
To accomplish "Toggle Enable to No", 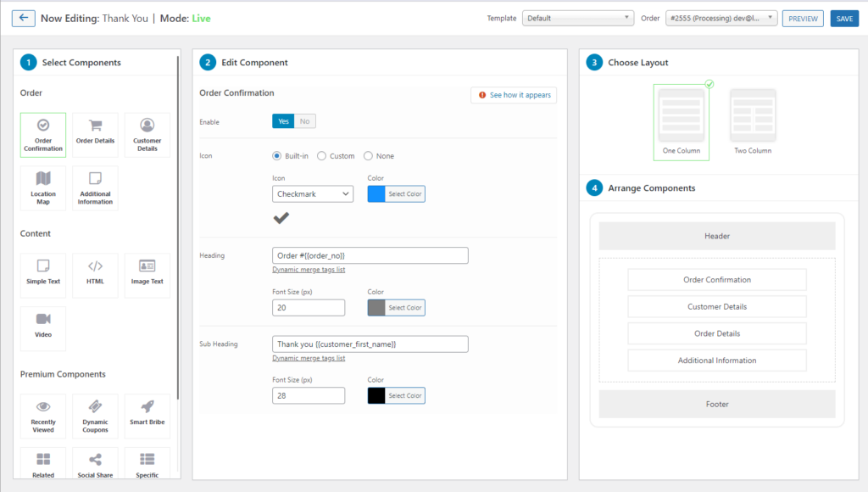I will 305,121.
